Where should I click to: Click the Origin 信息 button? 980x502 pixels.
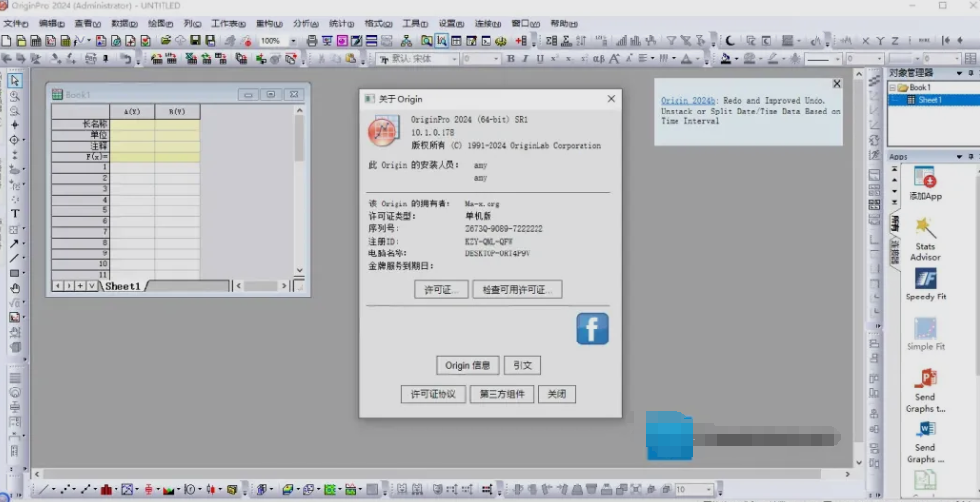[x=468, y=365]
